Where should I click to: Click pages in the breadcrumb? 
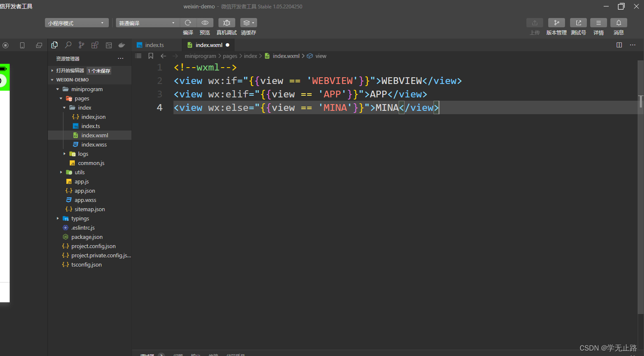(230, 56)
